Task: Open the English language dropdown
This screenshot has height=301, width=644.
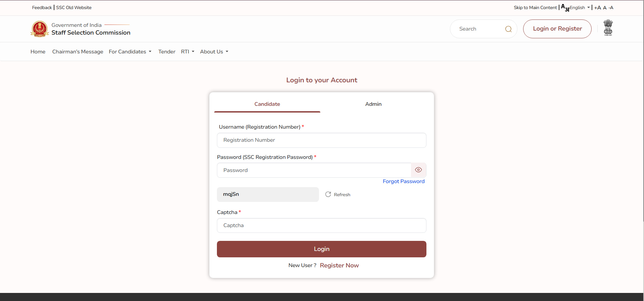Action: 580,8
